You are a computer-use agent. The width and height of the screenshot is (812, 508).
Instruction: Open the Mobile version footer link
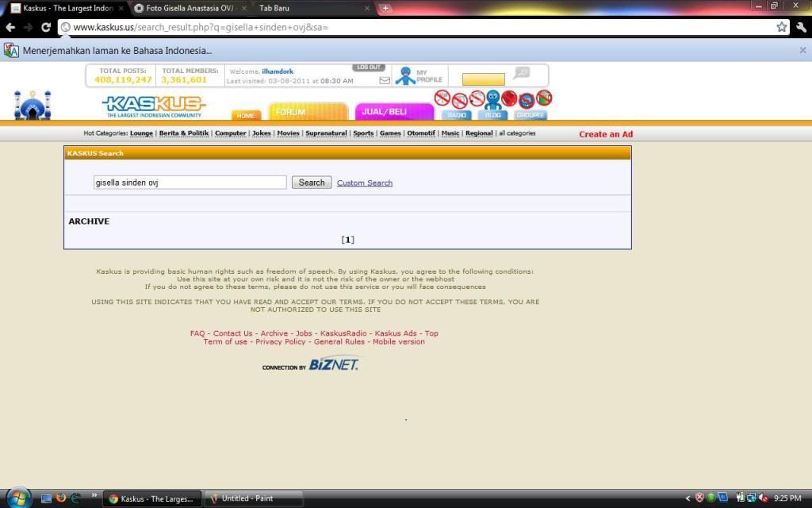(399, 341)
